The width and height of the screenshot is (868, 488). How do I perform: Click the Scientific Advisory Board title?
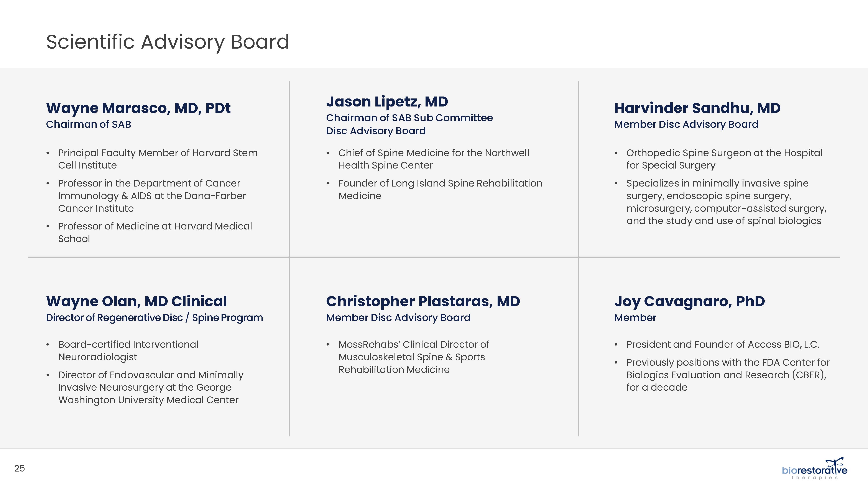pos(168,42)
